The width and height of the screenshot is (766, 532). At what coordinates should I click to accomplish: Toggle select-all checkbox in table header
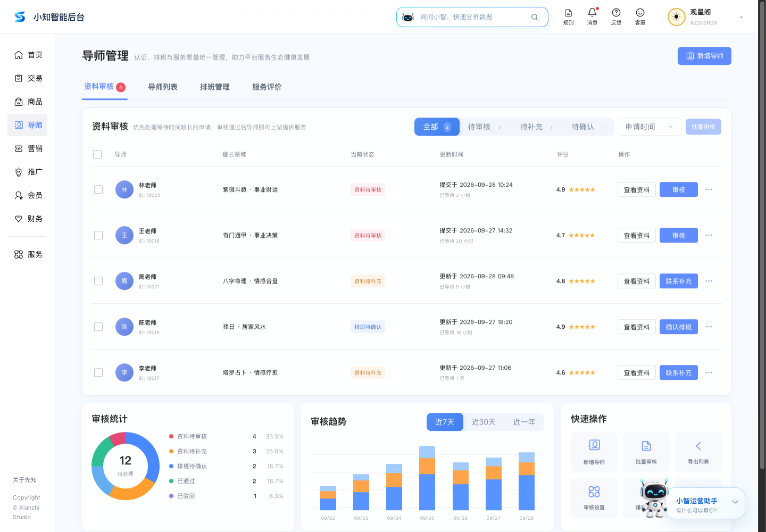(x=97, y=154)
